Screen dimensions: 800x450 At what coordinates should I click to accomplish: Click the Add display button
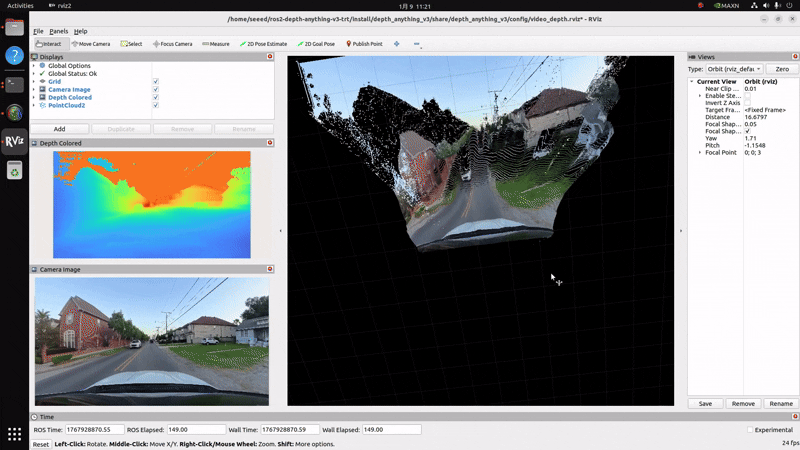click(59, 129)
